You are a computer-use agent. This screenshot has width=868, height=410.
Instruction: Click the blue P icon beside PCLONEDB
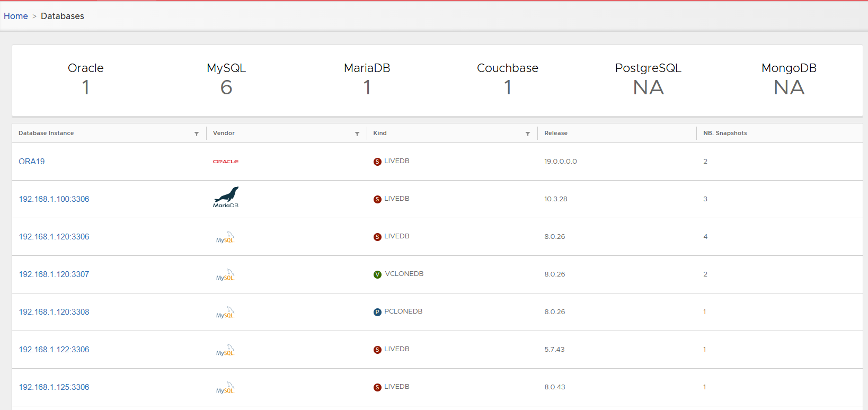tap(377, 312)
